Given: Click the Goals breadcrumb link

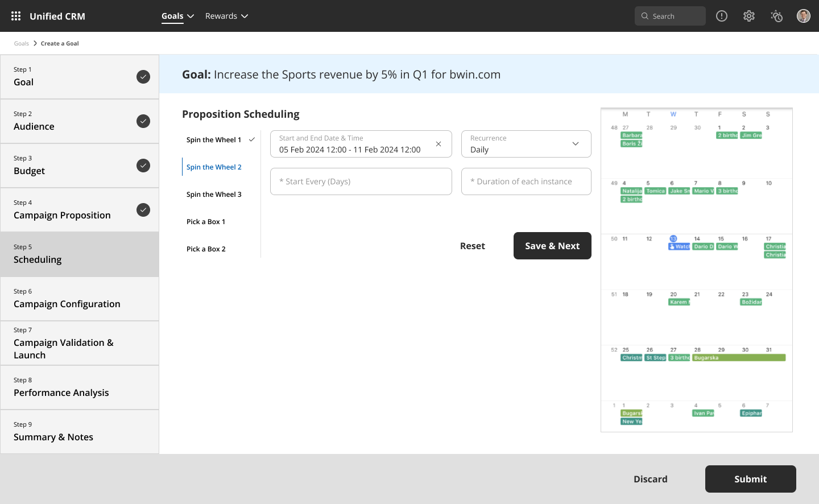Looking at the screenshot, I should [x=22, y=43].
